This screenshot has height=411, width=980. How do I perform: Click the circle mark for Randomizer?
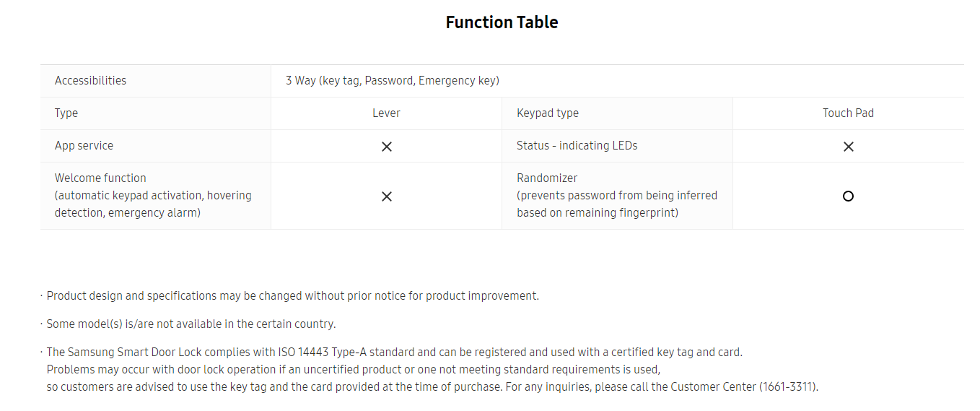[848, 196]
